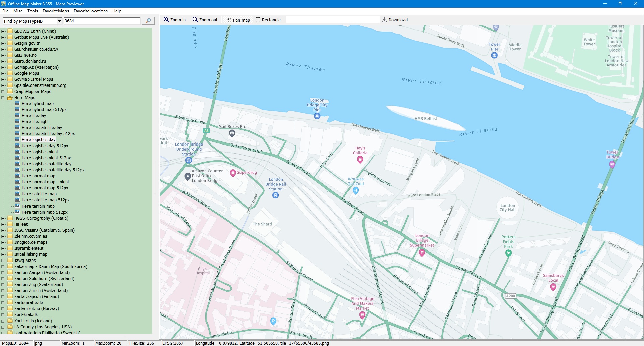
Task: Collapse the Here Maps folder
Action: pyautogui.click(x=3, y=98)
